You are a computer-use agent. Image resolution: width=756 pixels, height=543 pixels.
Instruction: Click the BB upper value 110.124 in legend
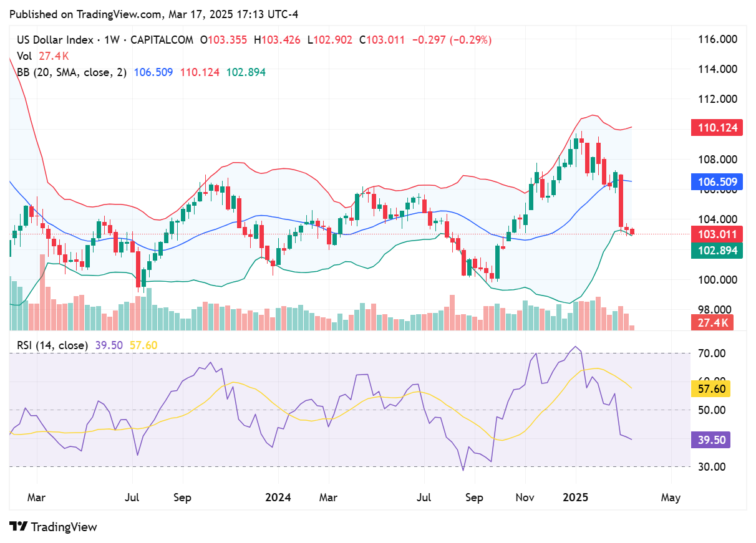(200, 72)
